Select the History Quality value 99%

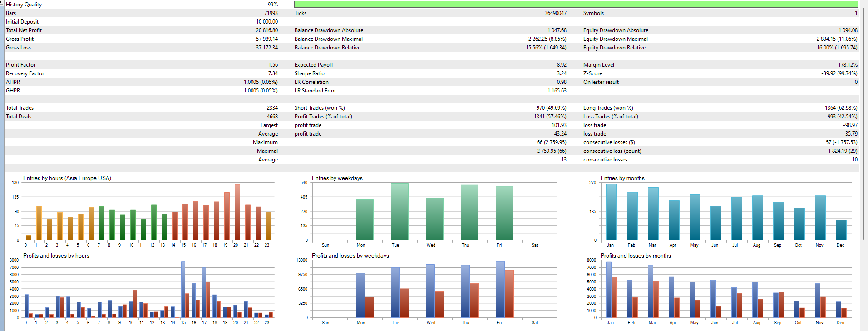(x=272, y=5)
